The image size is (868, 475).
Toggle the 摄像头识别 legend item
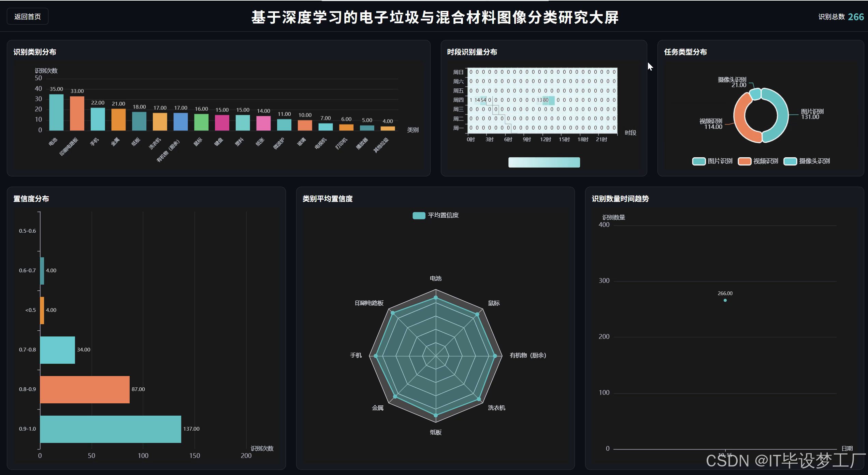tap(807, 161)
